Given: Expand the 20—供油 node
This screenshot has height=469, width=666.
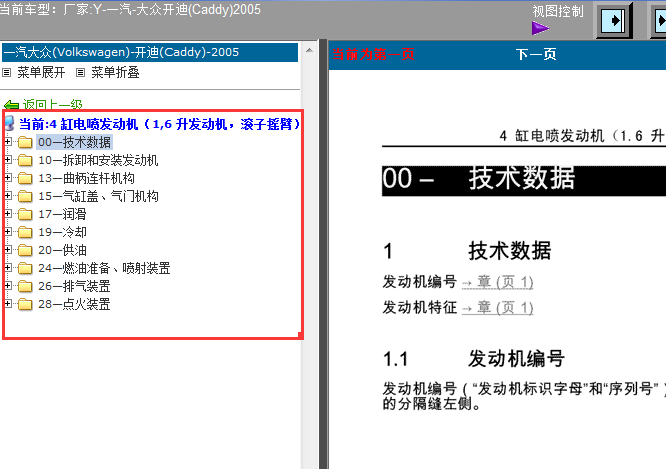Looking at the screenshot, I should (x=8, y=249).
